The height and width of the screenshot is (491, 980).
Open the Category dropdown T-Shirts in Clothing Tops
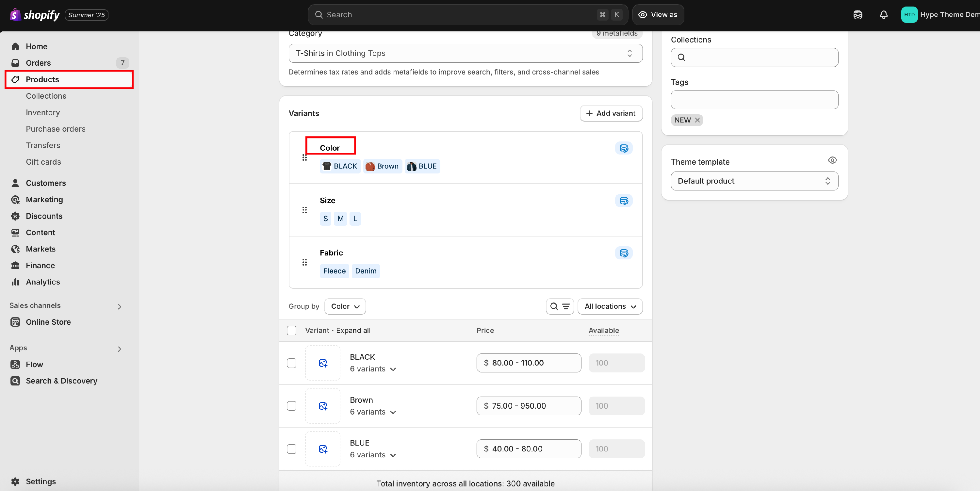click(x=465, y=53)
